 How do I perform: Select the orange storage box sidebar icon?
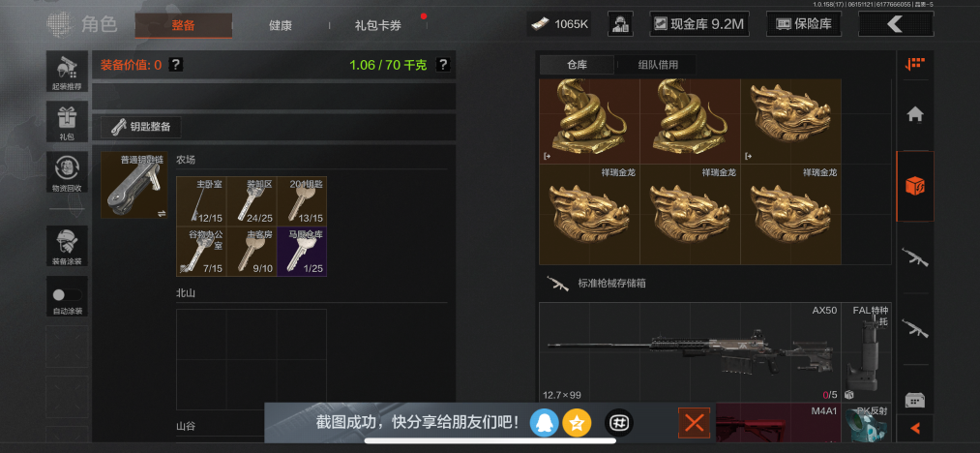[915, 186]
